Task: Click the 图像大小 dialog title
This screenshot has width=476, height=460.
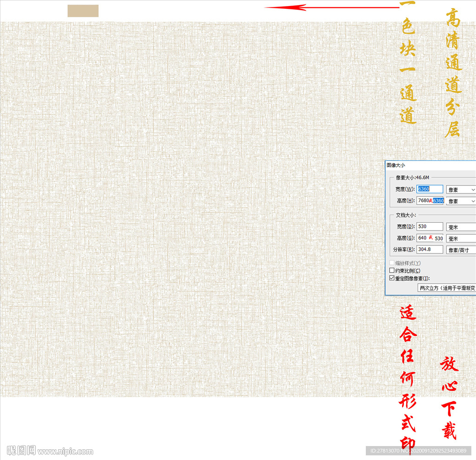Action: pyautogui.click(x=396, y=165)
